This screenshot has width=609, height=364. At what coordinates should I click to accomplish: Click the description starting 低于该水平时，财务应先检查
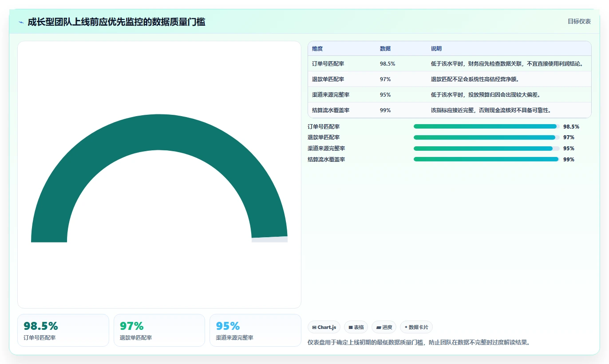(x=507, y=64)
